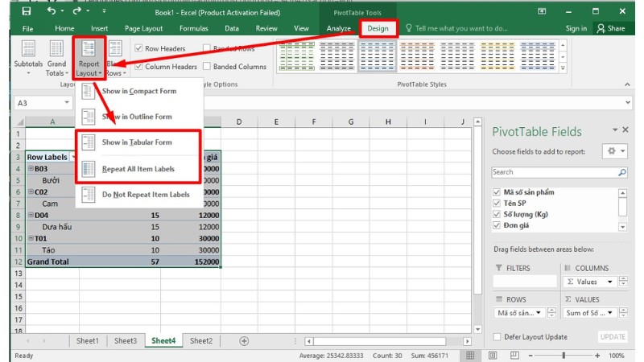Viewport: 644px width, 362px height.
Task: Add a new sheet with plus icon
Action: (x=244, y=341)
